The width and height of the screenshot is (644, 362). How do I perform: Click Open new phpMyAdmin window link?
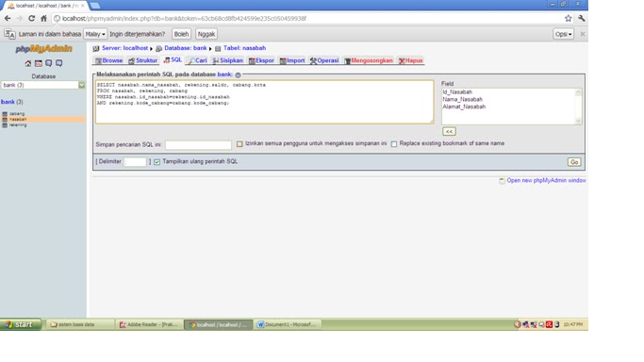pos(546,181)
